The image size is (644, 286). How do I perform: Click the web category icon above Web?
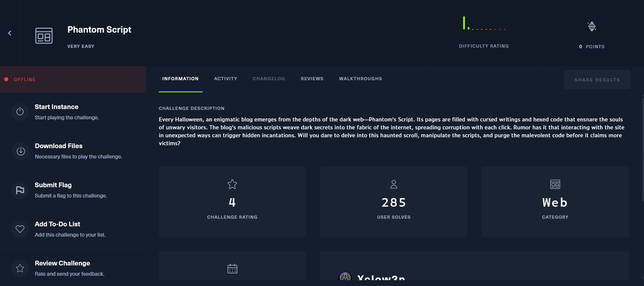click(555, 184)
